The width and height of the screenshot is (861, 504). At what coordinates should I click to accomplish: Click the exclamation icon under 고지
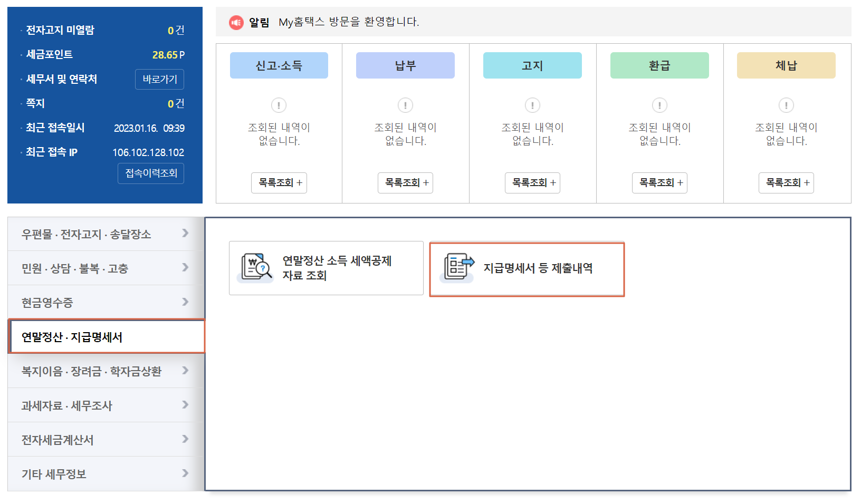(x=532, y=105)
